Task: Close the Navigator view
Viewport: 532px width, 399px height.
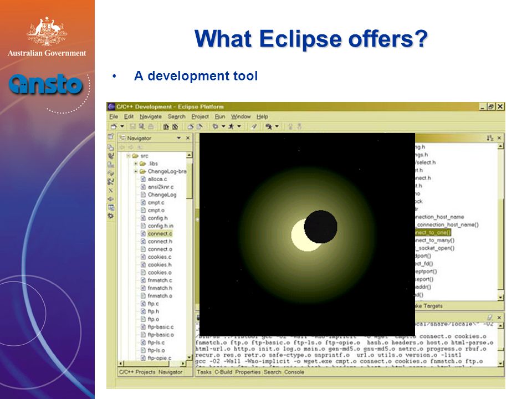Action: [188, 138]
